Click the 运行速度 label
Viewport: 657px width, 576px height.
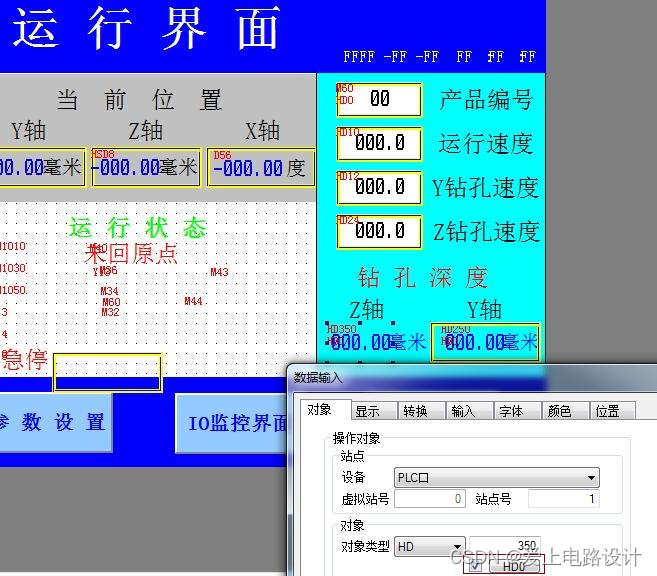(486, 144)
